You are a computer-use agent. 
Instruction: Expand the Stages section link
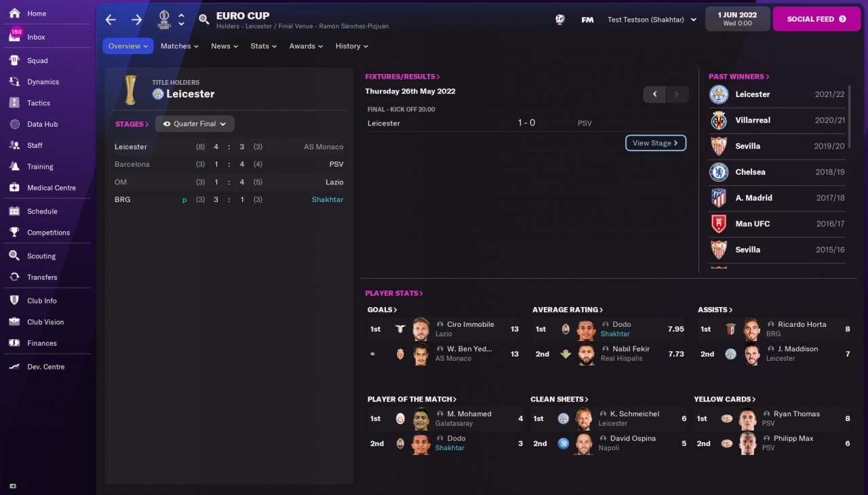(132, 124)
